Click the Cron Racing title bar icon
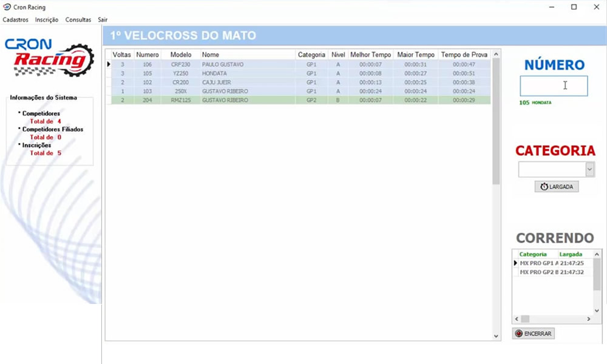The image size is (607, 364). pyautogui.click(x=7, y=7)
